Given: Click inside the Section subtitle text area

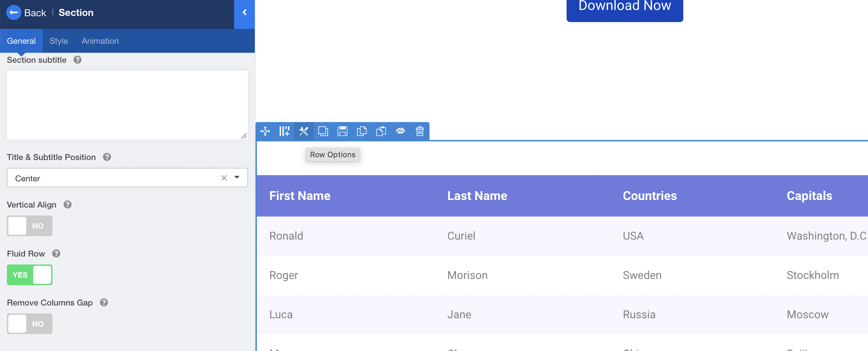Looking at the screenshot, I should (x=127, y=105).
